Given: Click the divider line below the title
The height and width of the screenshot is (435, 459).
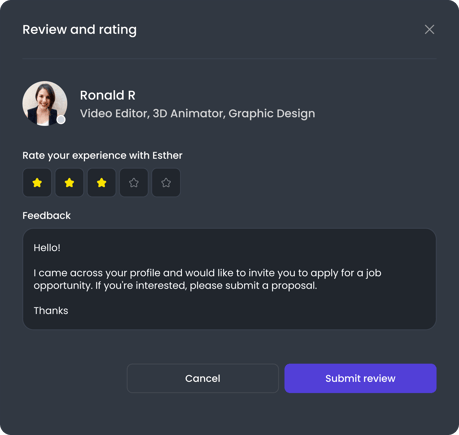Looking at the screenshot, I should pyautogui.click(x=229, y=58).
